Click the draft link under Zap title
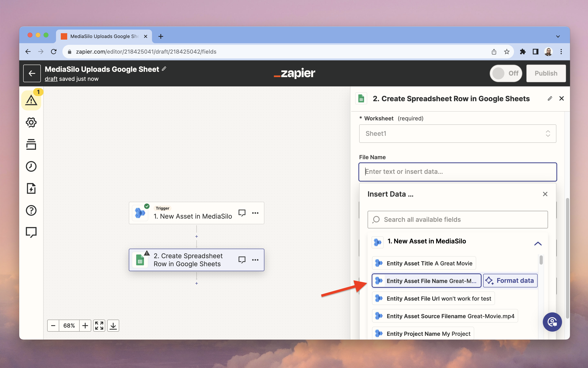 51,79
